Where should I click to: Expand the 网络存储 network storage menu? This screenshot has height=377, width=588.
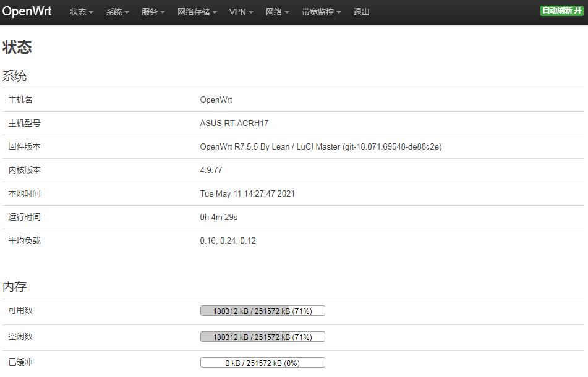[x=196, y=12]
